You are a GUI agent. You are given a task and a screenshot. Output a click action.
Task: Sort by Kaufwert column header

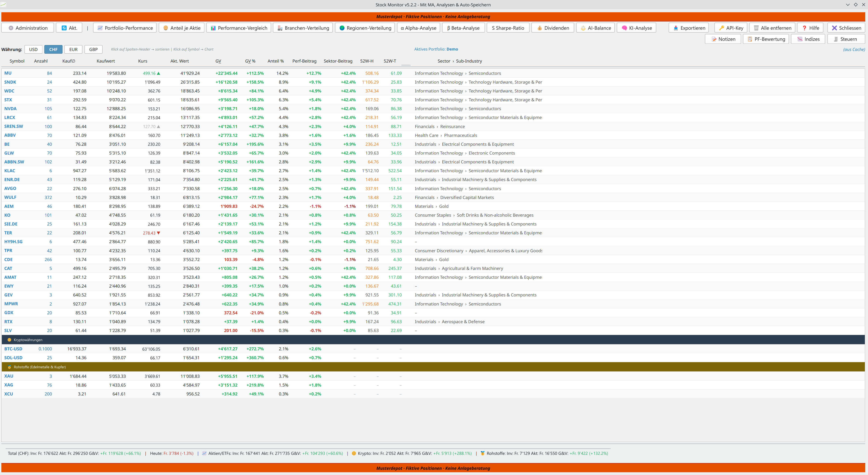106,61
